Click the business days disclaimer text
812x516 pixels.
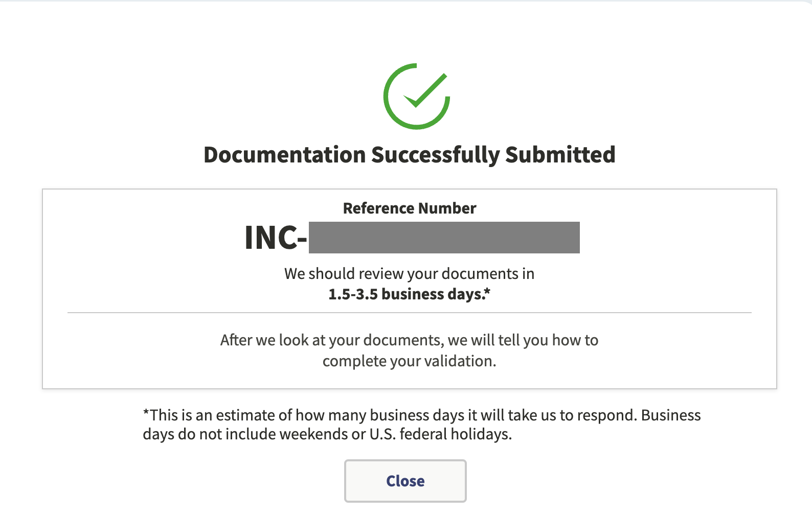click(422, 424)
